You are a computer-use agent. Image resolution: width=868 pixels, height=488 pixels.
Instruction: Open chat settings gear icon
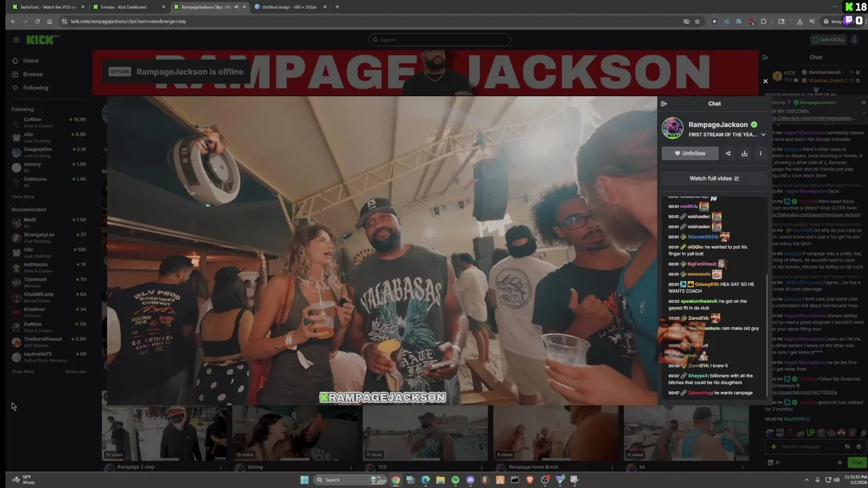click(x=840, y=462)
